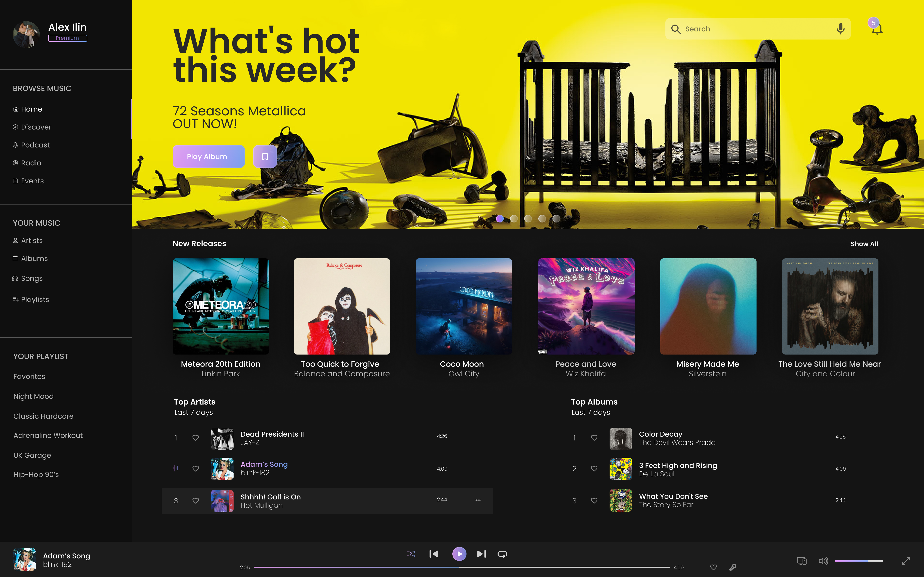Open the options menu for Shhhh! Golf is On
Image resolution: width=924 pixels, height=577 pixels.
pyautogui.click(x=478, y=500)
